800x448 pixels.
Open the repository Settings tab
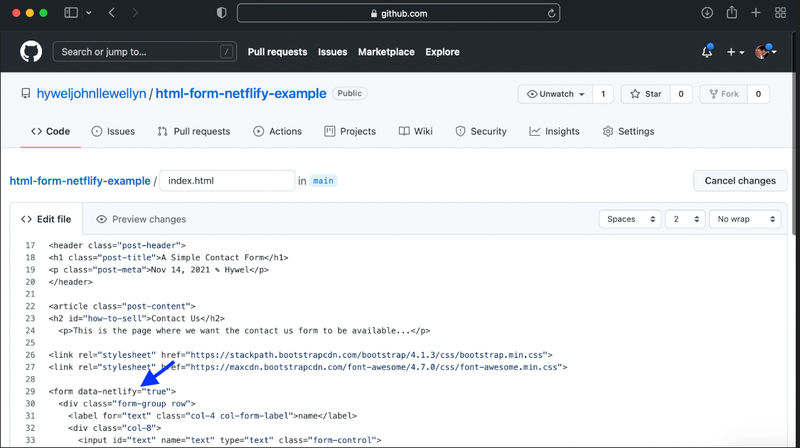[x=628, y=131]
